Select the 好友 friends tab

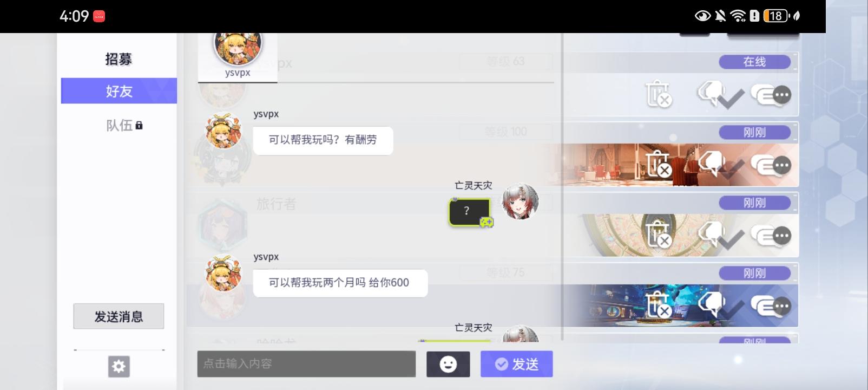coord(119,91)
